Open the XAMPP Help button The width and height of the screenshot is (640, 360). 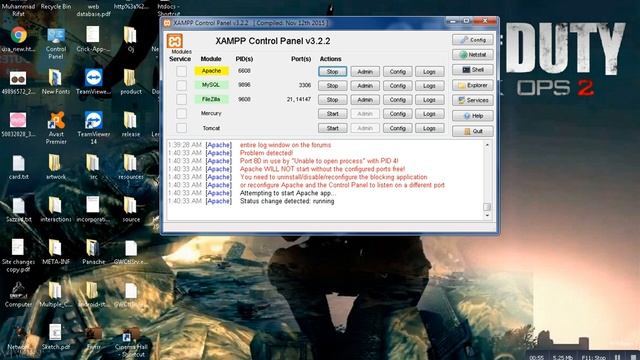pos(473,116)
